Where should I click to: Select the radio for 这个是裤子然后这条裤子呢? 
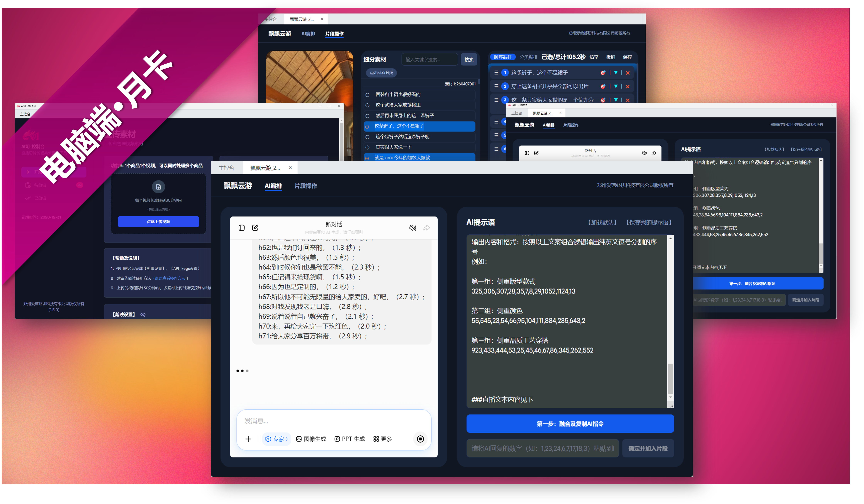point(367,137)
